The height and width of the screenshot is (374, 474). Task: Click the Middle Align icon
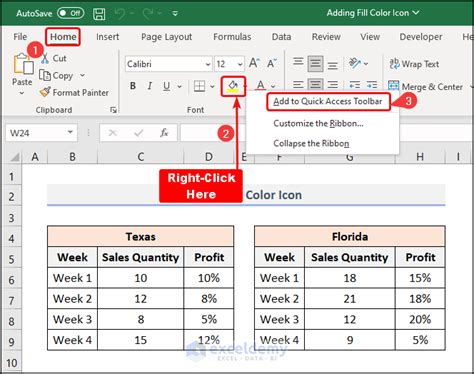click(x=315, y=63)
